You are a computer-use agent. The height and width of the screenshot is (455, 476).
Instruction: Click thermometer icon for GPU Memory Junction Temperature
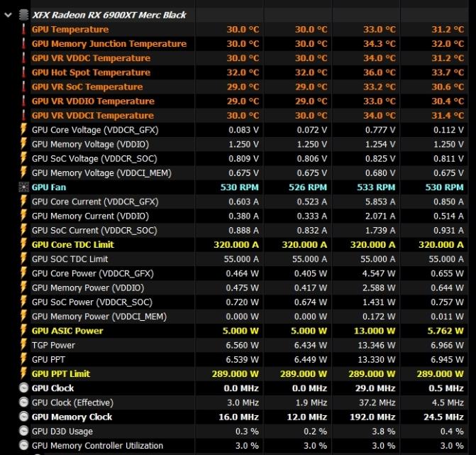pyautogui.click(x=23, y=43)
